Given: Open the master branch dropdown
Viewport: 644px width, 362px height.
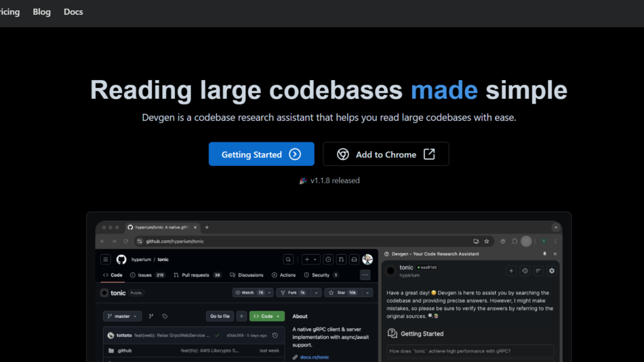Looking at the screenshot, I should click(x=122, y=316).
